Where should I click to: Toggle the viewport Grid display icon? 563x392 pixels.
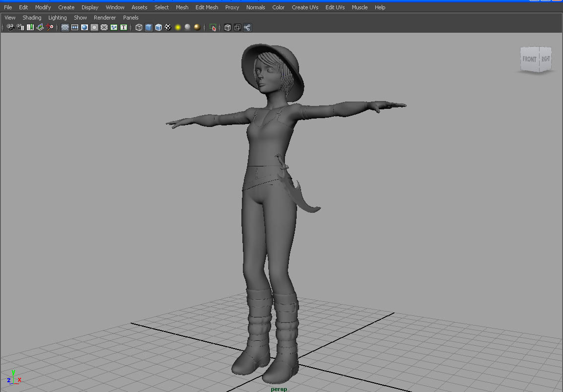[65, 28]
